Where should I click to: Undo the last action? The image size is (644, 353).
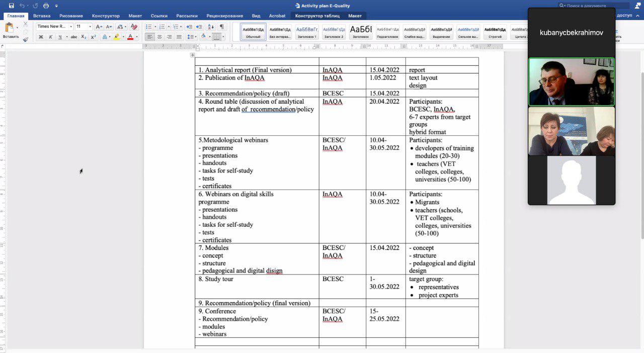22,6
